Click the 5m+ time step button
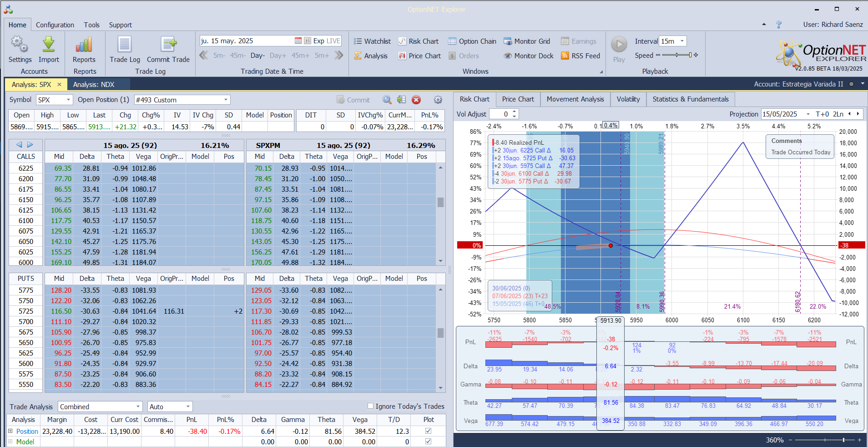868x447 pixels. coord(322,56)
